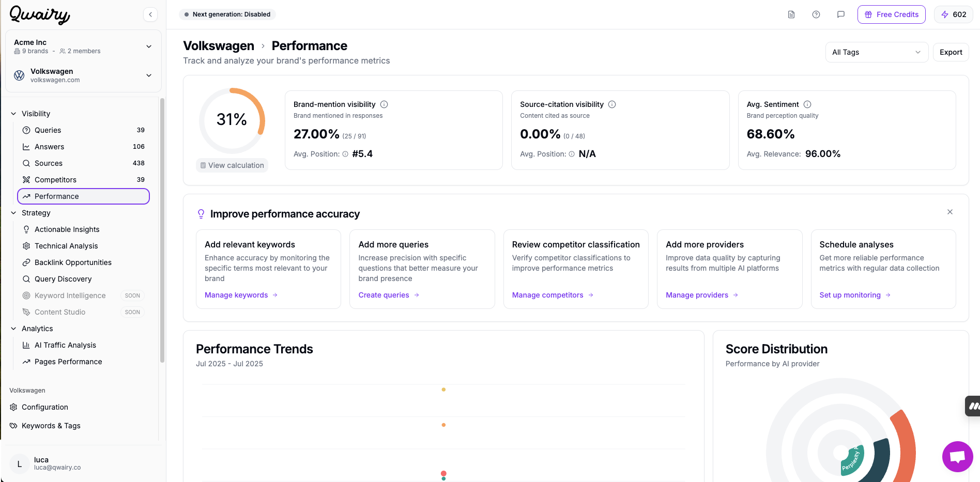
Task: Click Content Studio marked SOON
Action: coord(83,312)
